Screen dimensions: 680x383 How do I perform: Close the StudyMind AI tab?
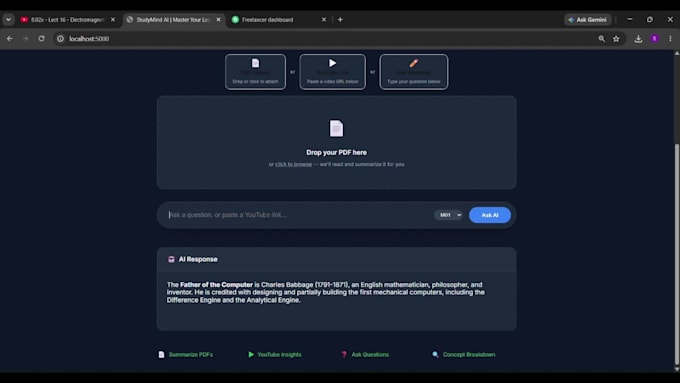tap(219, 20)
